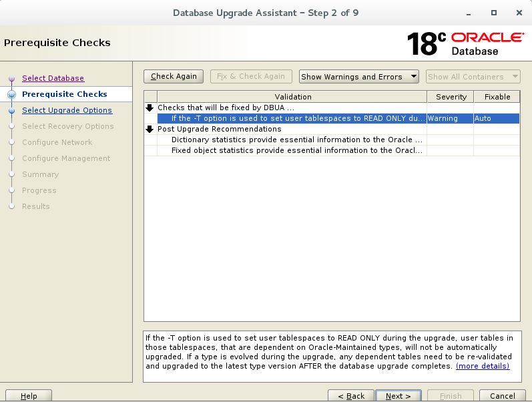532x402 pixels.
Task: Click the Cancel button
Action: pyautogui.click(x=502, y=396)
